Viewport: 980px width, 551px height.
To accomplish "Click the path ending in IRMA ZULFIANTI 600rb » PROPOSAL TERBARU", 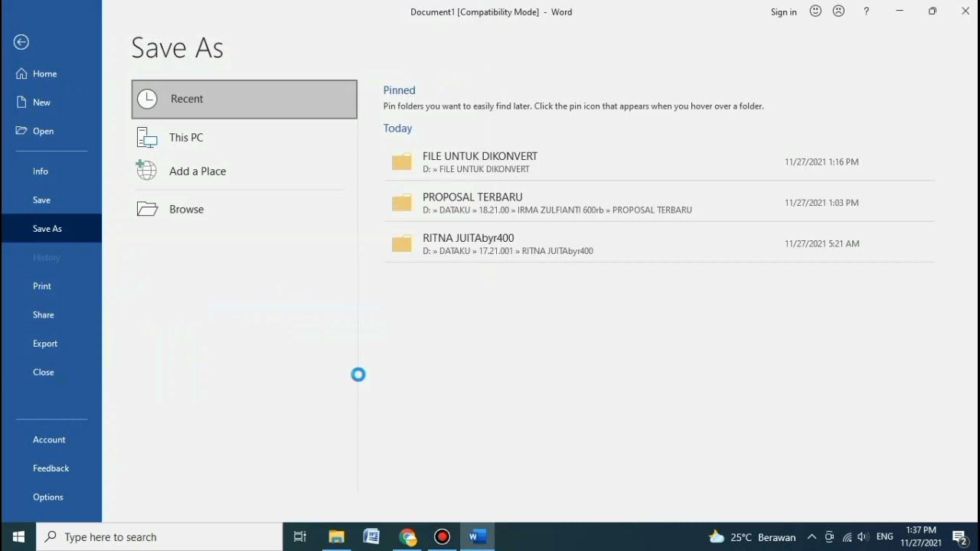I will tap(557, 210).
